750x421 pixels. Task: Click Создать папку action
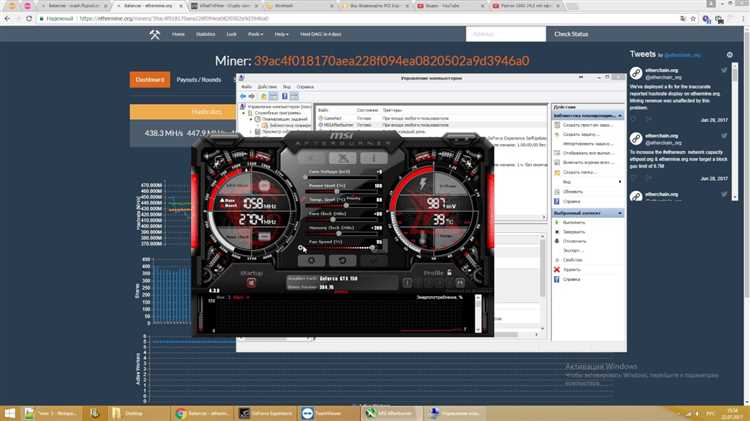click(579, 172)
